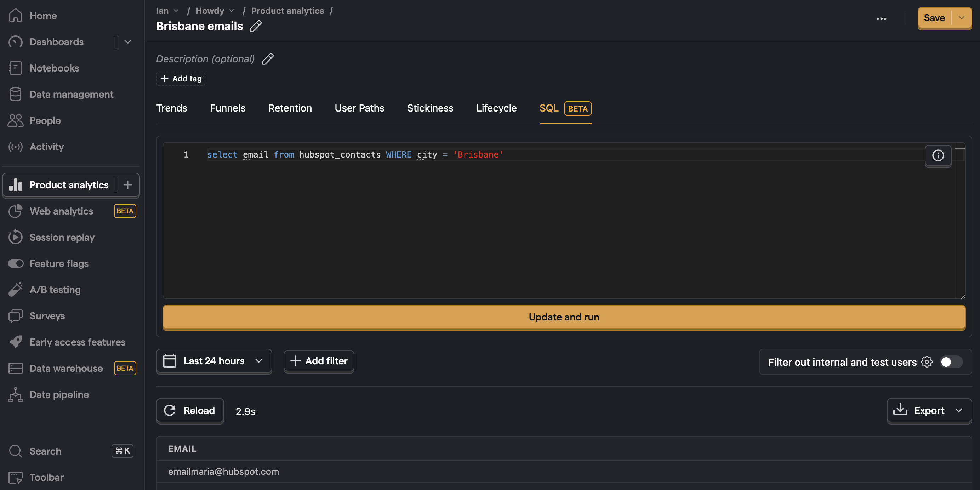Viewport: 980px width, 490px height.
Task: Click the Data warehouse sidebar icon
Action: (16, 369)
